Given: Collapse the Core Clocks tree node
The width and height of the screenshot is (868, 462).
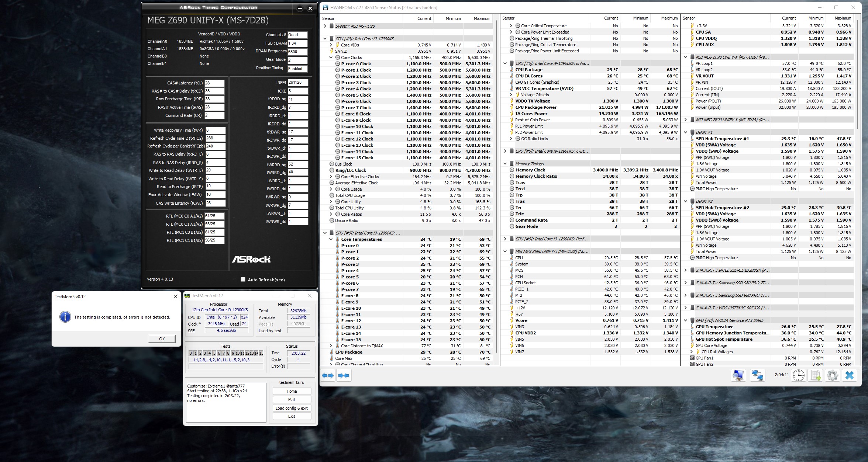Looking at the screenshot, I should point(331,58).
